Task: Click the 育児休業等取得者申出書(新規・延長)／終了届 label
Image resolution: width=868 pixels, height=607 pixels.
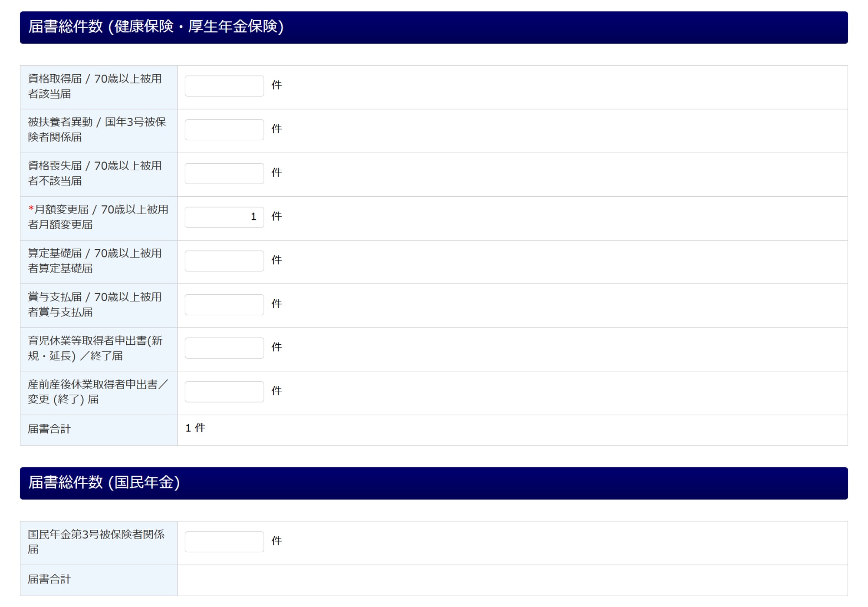Action: click(x=95, y=348)
